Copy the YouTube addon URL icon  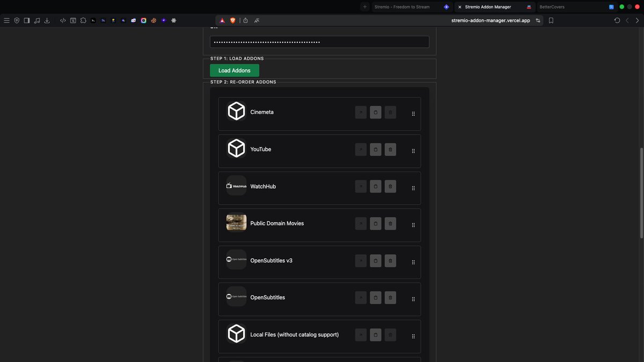click(x=376, y=149)
